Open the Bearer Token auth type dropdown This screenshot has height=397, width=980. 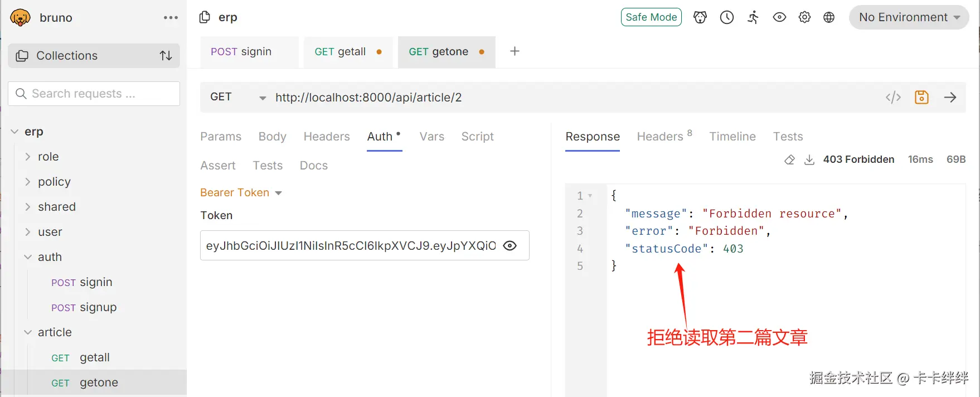pyautogui.click(x=241, y=192)
